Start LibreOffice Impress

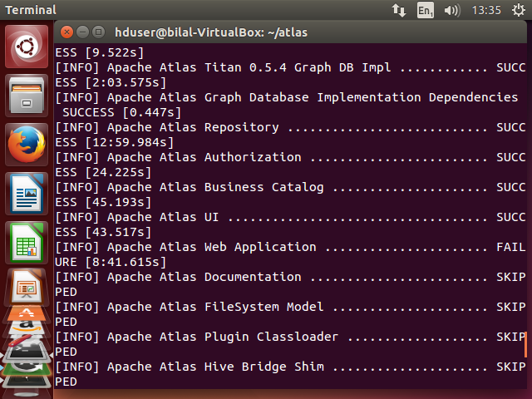(27, 286)
